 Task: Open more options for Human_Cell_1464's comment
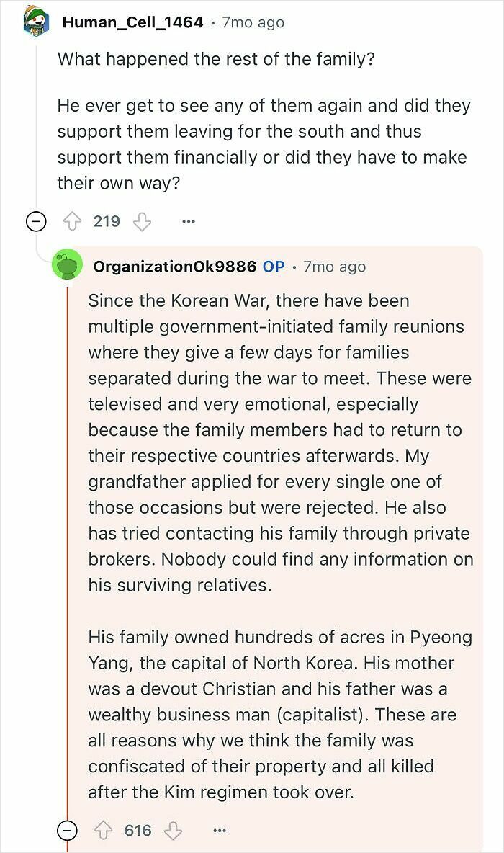(x=188, y=221)
